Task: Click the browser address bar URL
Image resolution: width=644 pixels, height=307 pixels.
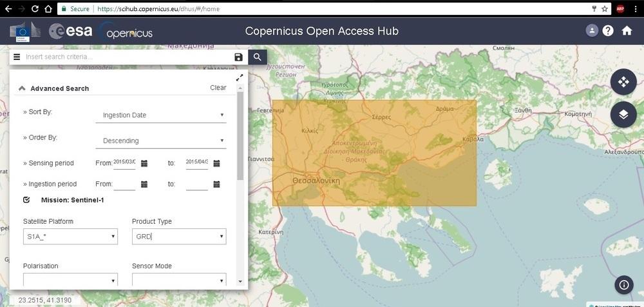Action: 158,8
